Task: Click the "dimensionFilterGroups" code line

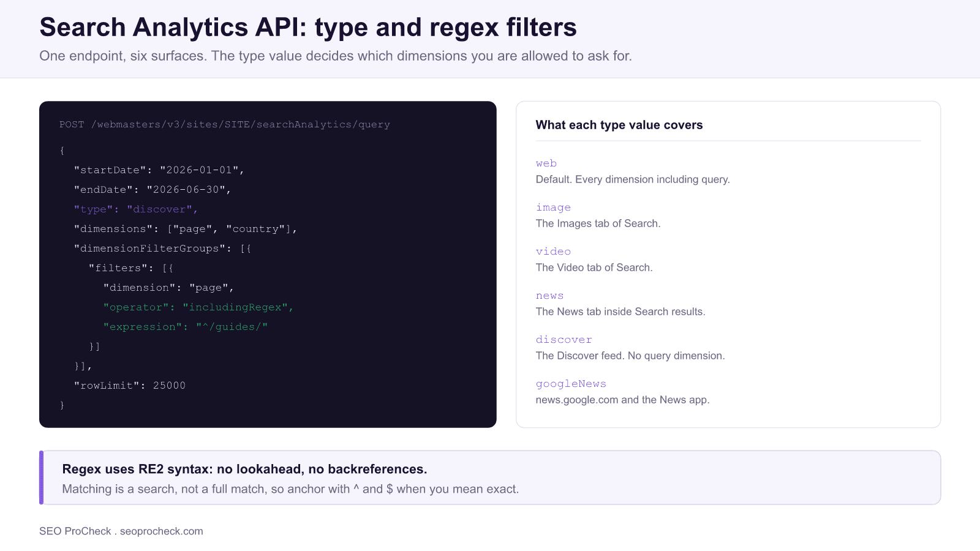Action: click(x=162, y=249)
